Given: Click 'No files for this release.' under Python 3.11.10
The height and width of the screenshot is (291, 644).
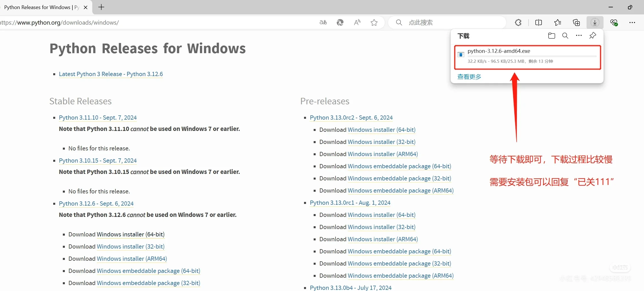Looking at the screenshot, I should tap(99, 148).
